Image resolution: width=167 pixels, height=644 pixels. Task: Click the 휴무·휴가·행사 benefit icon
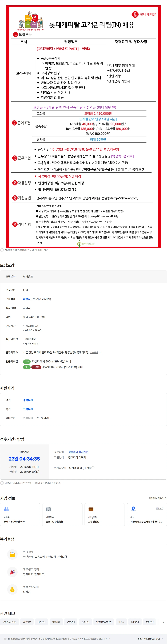point(12,572)
